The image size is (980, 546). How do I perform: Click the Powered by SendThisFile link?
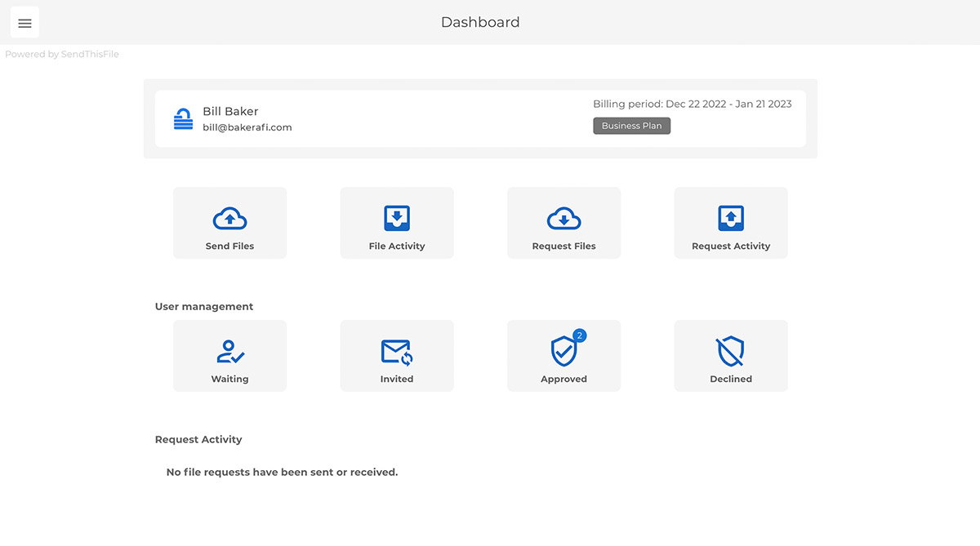62,55
